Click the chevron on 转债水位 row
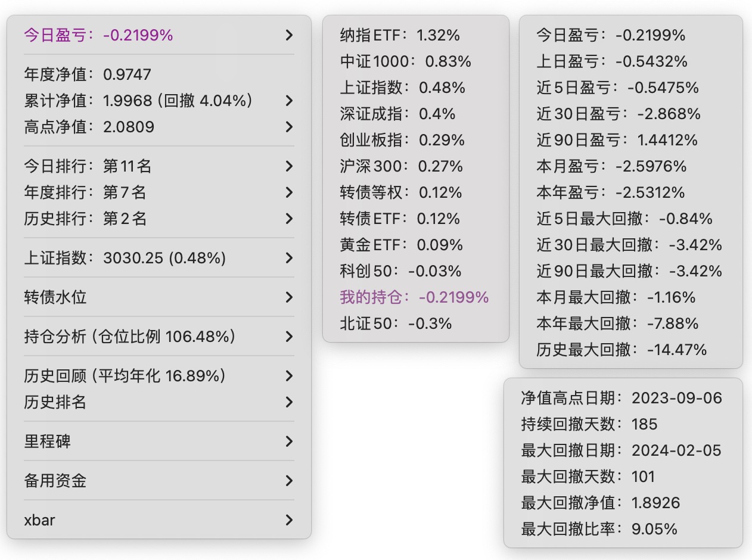The width and height of the screenshot is (752, 560). (x=289, y=297)
